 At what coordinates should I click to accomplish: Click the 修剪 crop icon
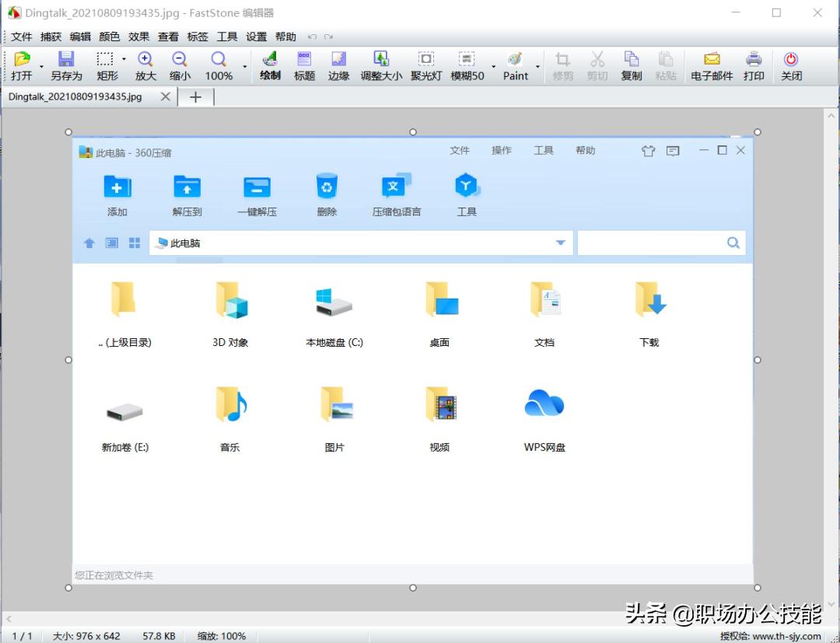[x=562, y=66]
